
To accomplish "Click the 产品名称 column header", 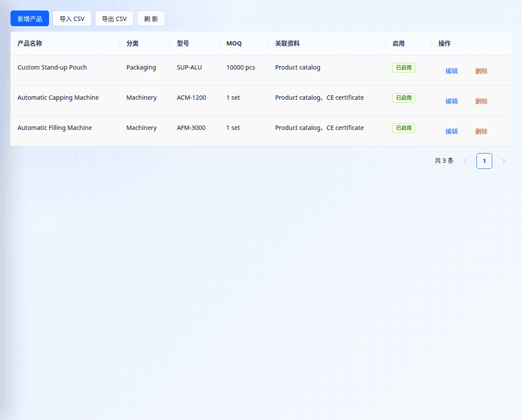I will click(x=65, y=43).
